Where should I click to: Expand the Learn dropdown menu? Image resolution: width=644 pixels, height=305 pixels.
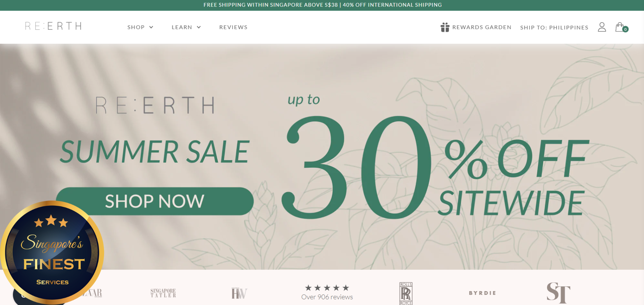(x=186, y=27)
